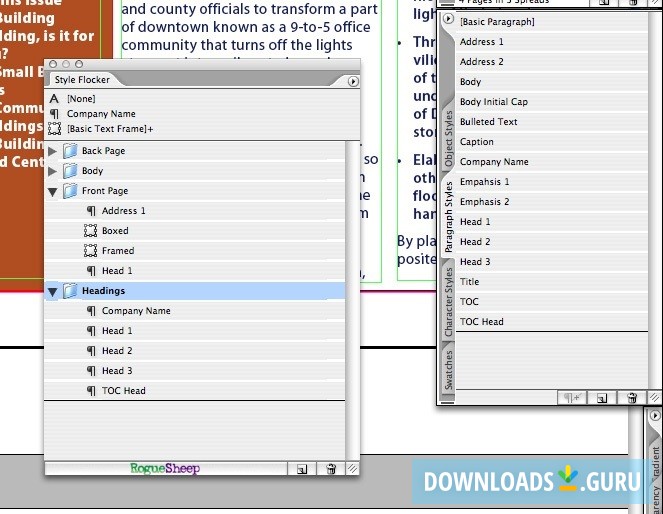Select the Front Page folder icon
This screenshot has height=514, width=663.
(x=70, y=191)
